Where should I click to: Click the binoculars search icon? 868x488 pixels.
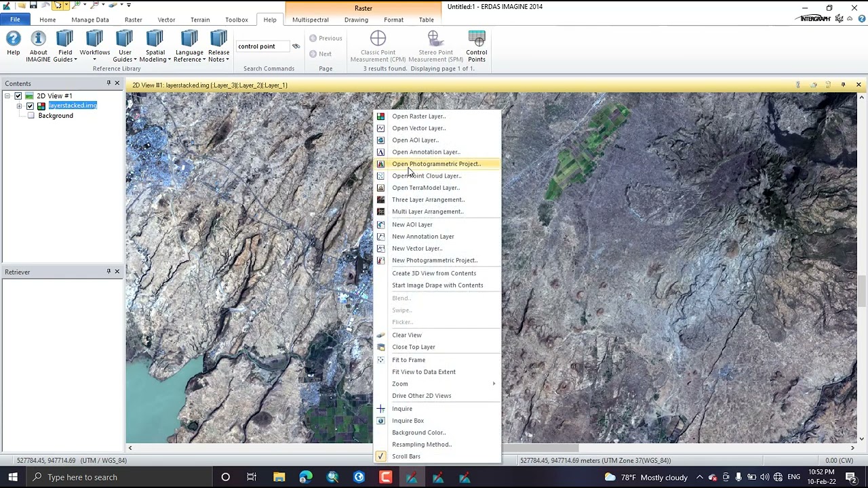tap(296, 46)
